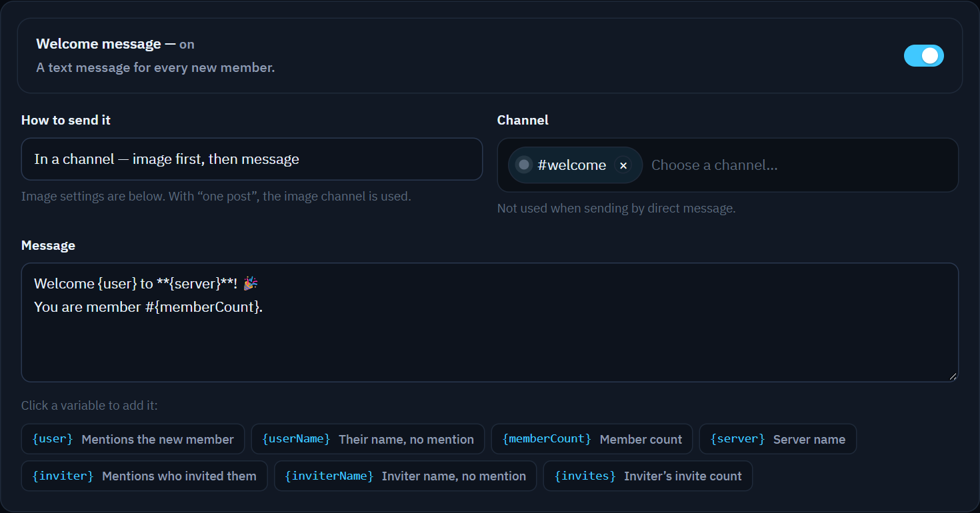The width and height of the screenshot is (980, 513).
Task: Insert the {invites} variable
Action: click(648, 476)
